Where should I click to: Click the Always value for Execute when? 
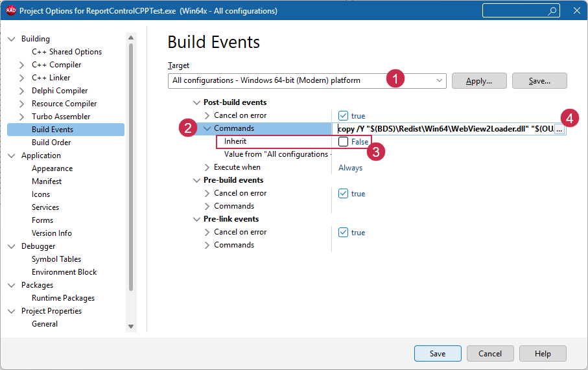(x=350, y=168)
